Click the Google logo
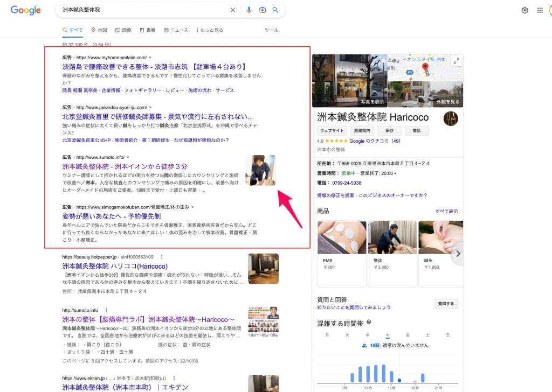Screen dimensions: 552x392 point(26,10)
